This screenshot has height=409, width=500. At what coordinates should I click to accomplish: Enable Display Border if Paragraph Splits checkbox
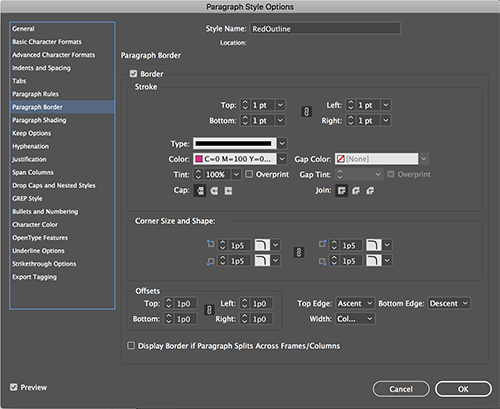click(x=131, y=346)
